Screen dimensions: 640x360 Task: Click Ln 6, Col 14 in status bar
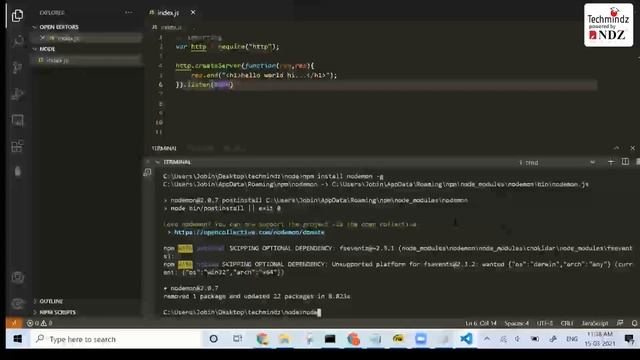tap(481, 323)
